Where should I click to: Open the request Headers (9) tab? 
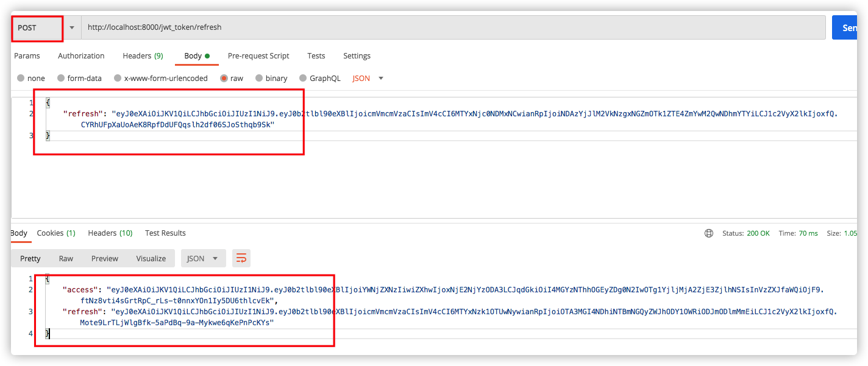[143, 55]
